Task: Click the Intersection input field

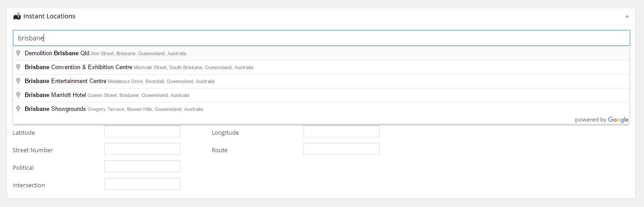Action: [142, 184]
